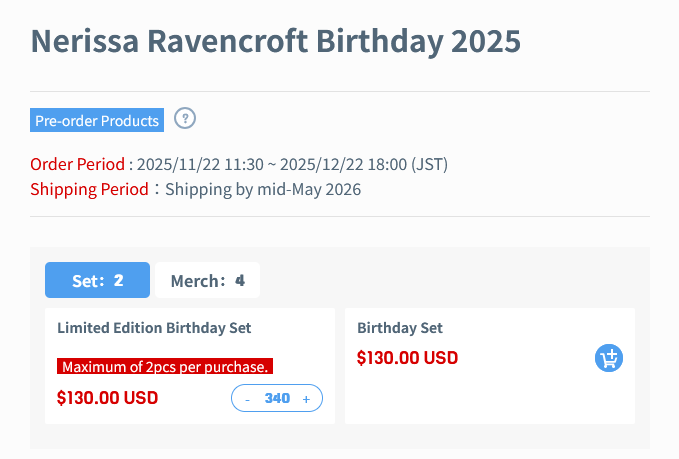The width and height of the screenshot is (679, 459).
Task: Click the red Shipping Period label
Action: (89, 189)
